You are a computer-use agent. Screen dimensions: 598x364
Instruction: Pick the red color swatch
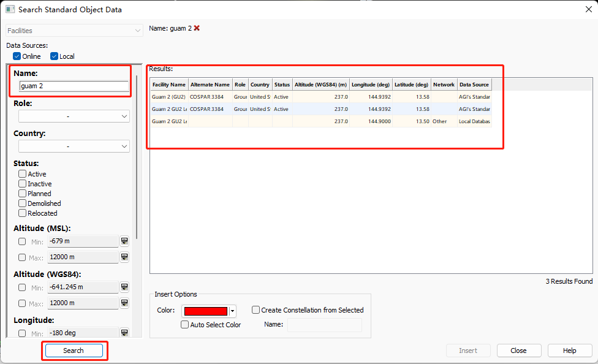pyautogui.click(x=205, y=311)
